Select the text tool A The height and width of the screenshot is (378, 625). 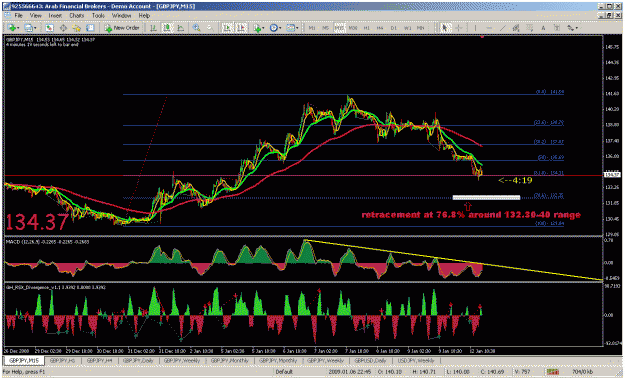point(543,28)
